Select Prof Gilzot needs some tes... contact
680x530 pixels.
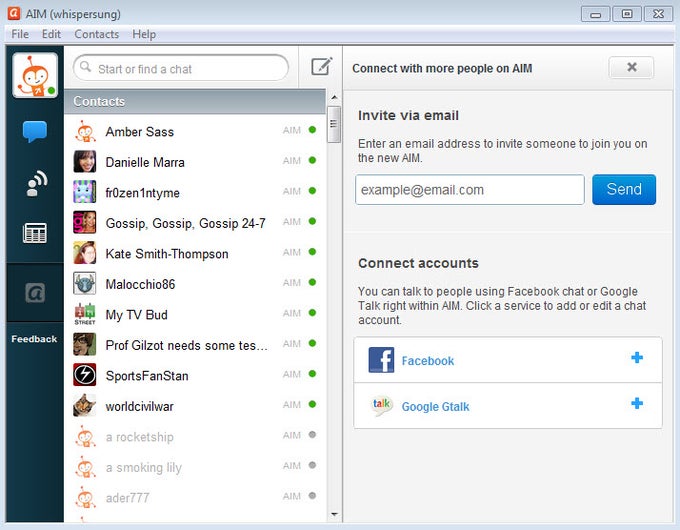pyautogui.click(x=195, y=344)
